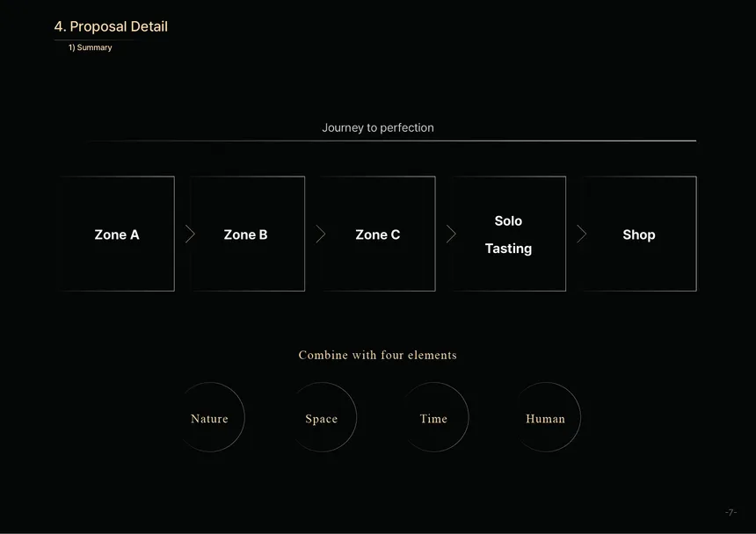Select the "Combine with four elements" text
Screen dimensions: 756x534
coord(377,355)
